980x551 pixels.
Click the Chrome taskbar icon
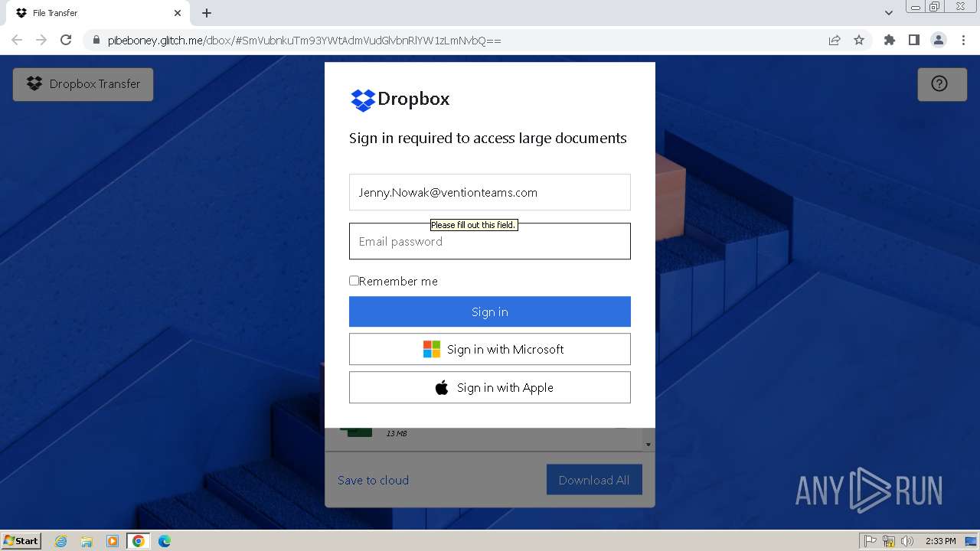coord(139,541)
